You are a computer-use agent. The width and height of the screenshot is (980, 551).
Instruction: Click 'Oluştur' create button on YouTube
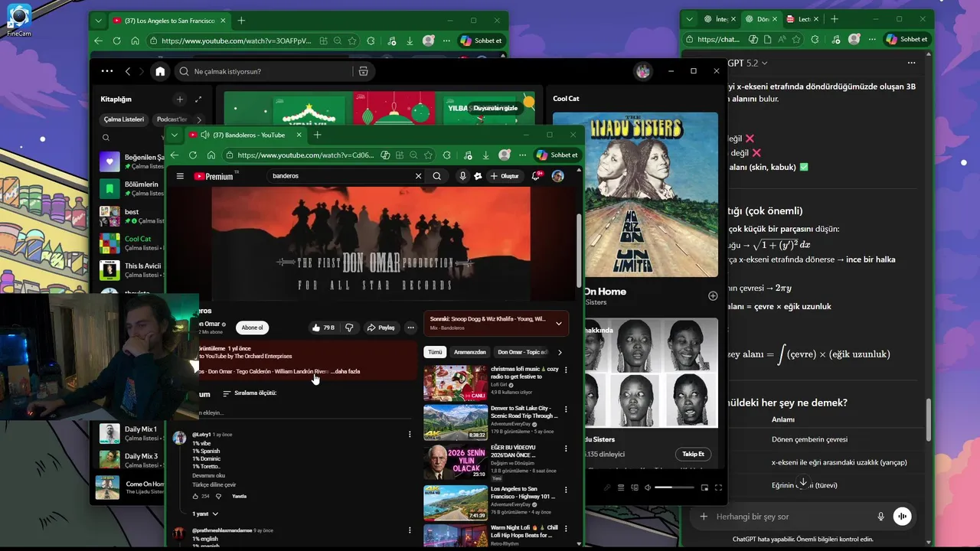click(505, 176)
